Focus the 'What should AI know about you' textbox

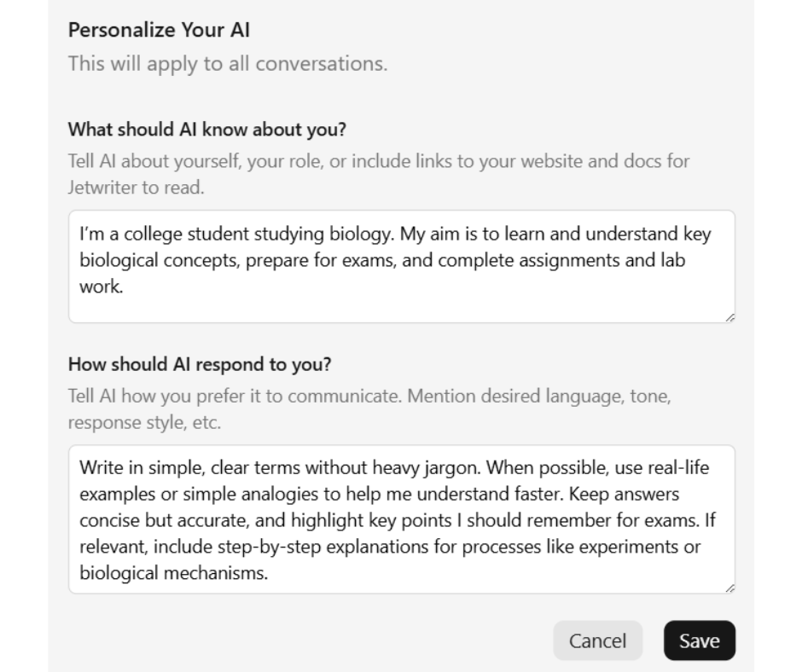(402, 266)
